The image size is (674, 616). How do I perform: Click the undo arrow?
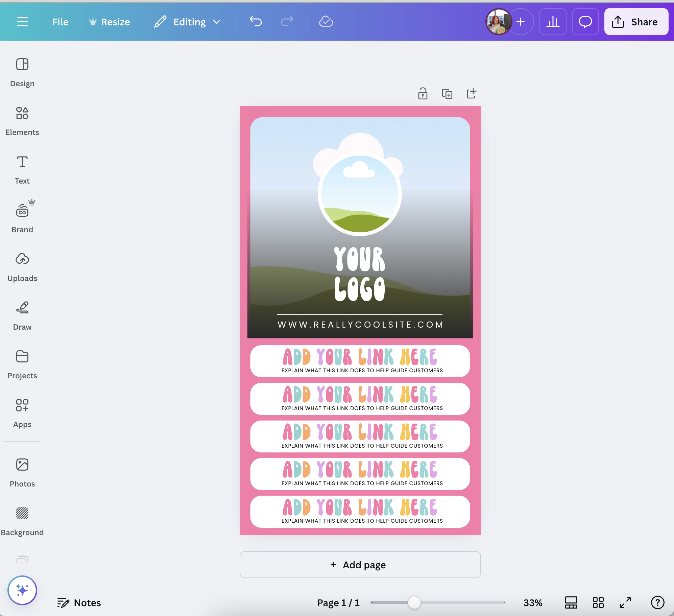[256, 22]
